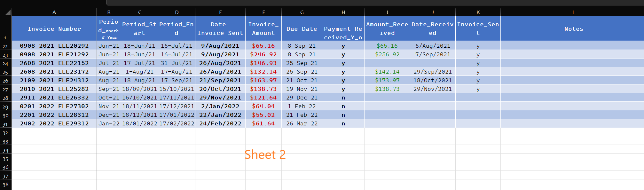The image size is (644, 190).
Task: Click the $61.64 invoice amount cell
Action: tap(263, 123)
